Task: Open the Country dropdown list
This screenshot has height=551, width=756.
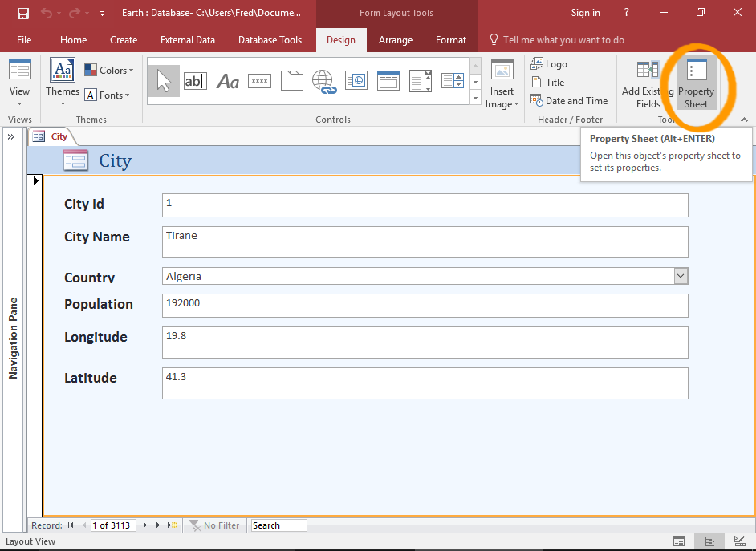Action: [681, 276]
